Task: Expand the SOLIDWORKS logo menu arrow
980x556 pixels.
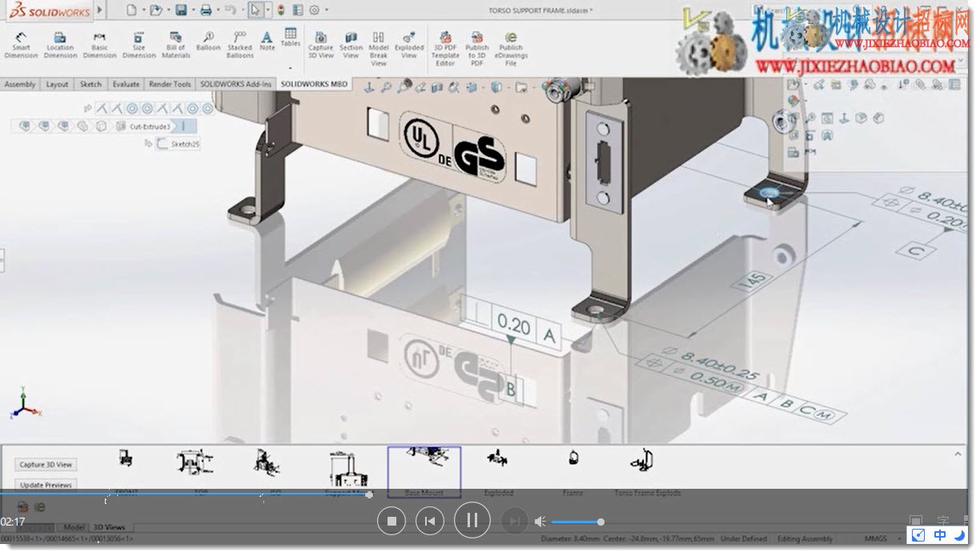Action: coord(100,10)
